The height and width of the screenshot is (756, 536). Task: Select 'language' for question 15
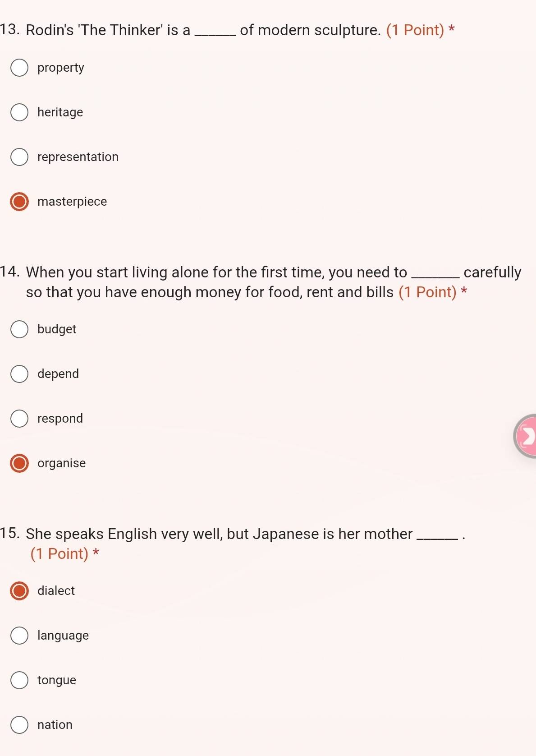19,636
